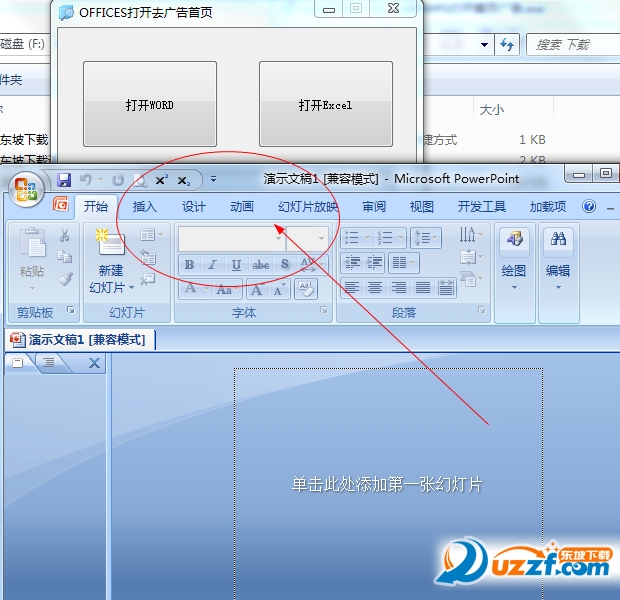Open PowerPoint Help question mark

pyautogui.click(x=589, y=206)
